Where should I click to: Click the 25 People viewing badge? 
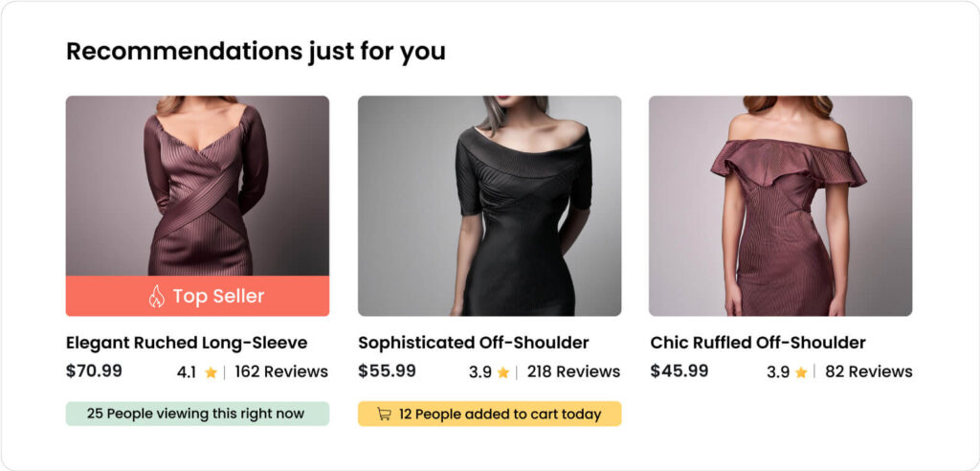click(x=196, y=414)
